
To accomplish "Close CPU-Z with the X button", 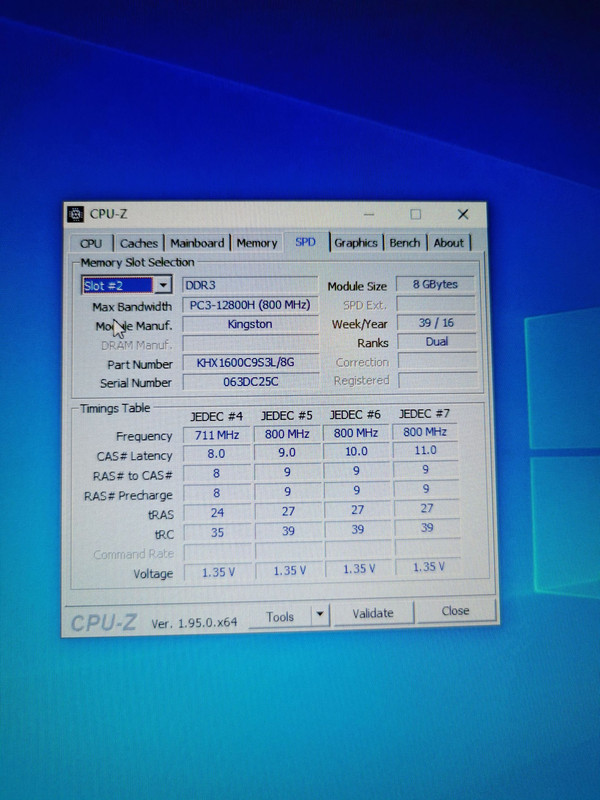I will 463,214.
